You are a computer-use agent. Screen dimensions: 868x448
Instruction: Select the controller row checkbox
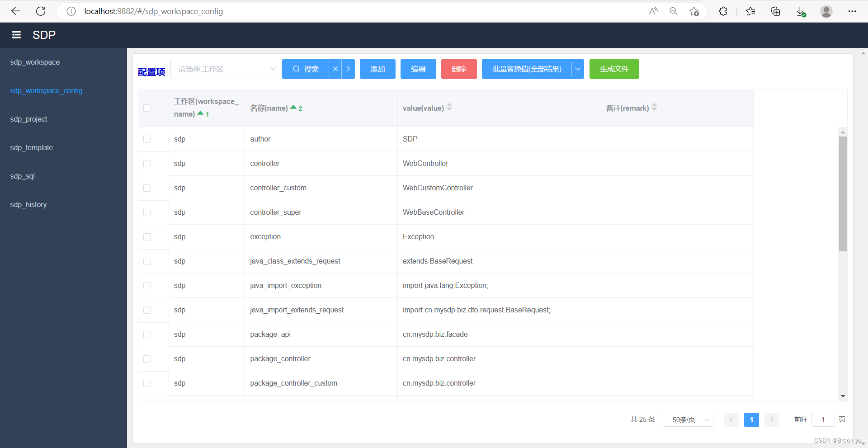tap(147, 164)
